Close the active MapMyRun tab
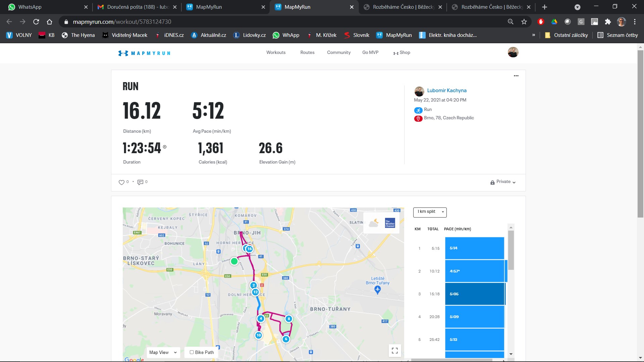Image resolution: width=644 pixels, height=362 pixels. (352, 7)
